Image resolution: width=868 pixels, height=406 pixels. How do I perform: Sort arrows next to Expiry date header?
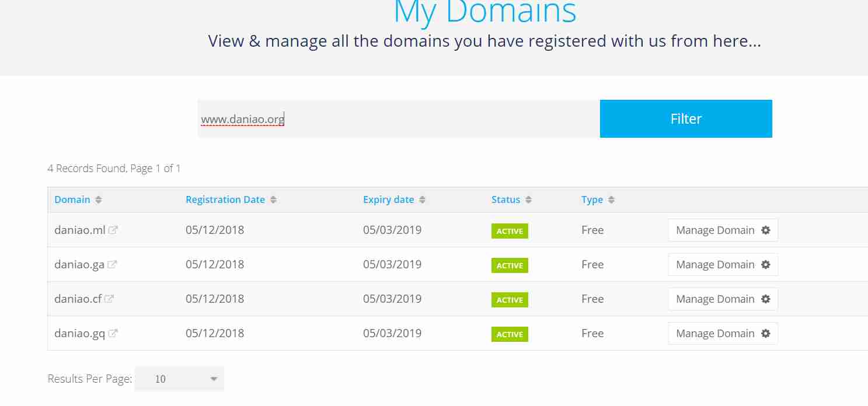(422, 199)
